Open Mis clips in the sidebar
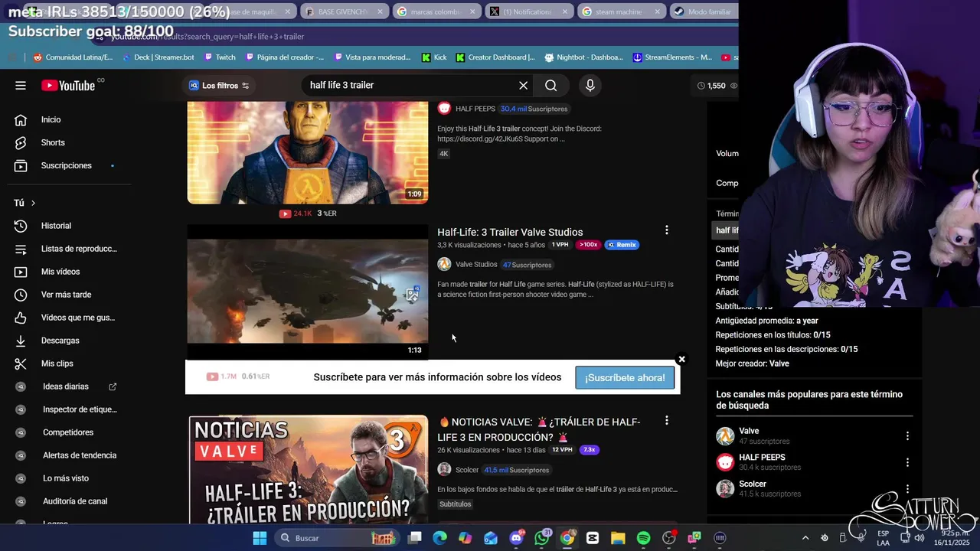980x551 pixels. [x=57, y=364]
